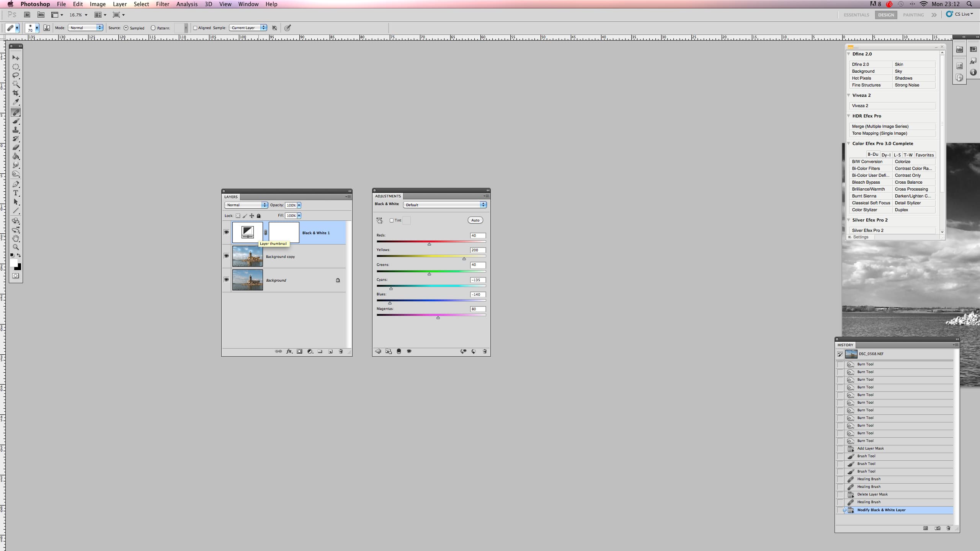Image resolution: width=980 pixels, height=551 pixels.
Task: Select the Lasso tool
Action: pos(16,75)
